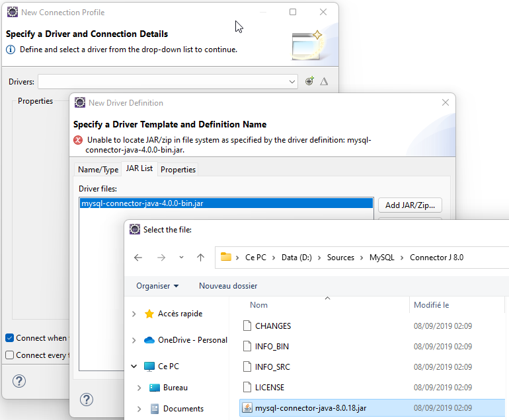Image resolution: width=509 pixels, height=420 pixels.
Task: Switch to the Name/Type tab
Action: (98, 170)
